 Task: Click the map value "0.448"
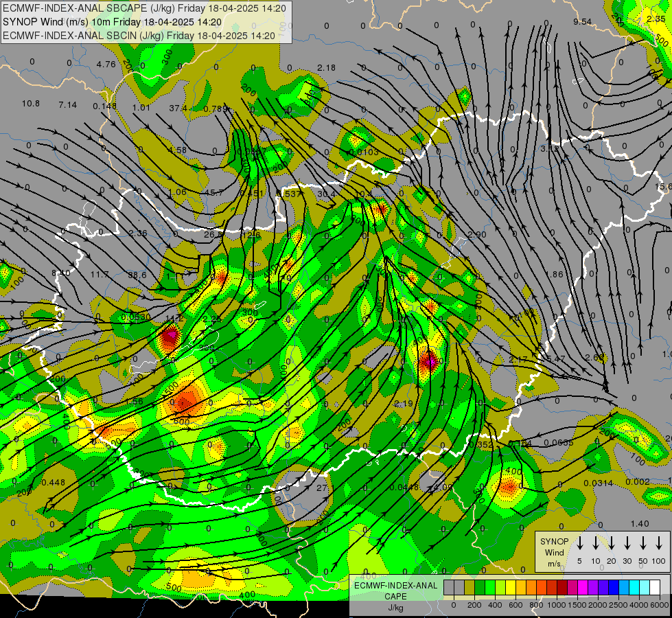[x=53, y=482]
